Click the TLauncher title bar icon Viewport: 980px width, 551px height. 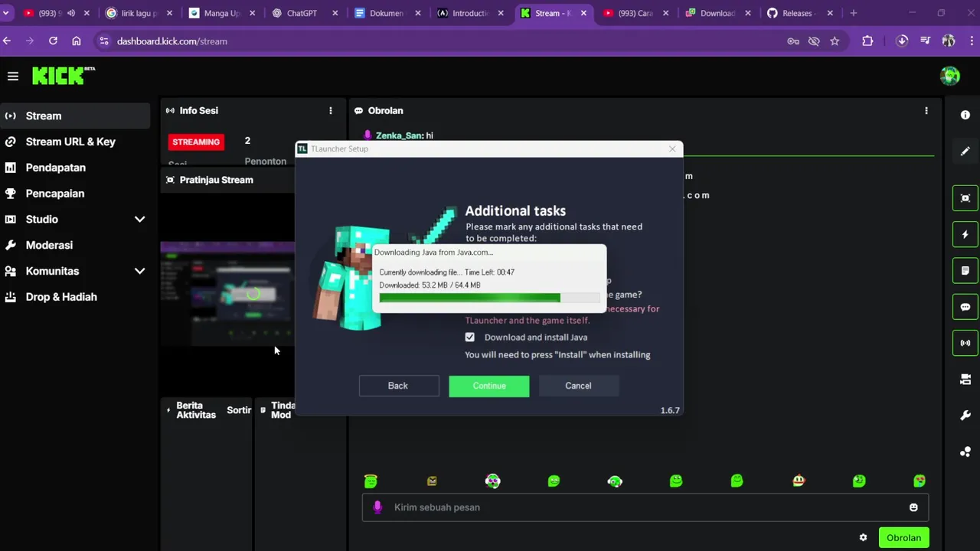point(302,148)
